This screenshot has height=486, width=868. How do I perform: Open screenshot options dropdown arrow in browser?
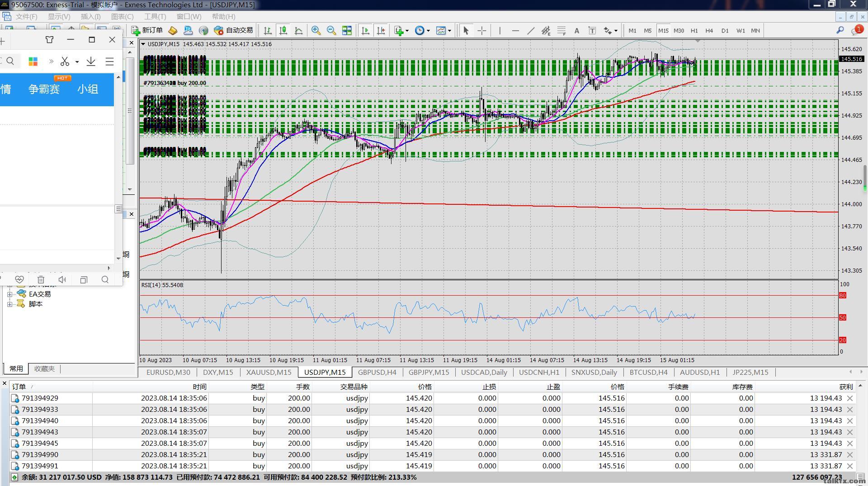point(77,61)
